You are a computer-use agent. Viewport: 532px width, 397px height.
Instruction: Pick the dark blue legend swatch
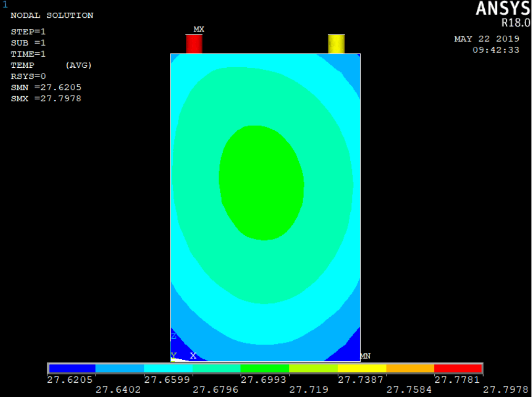pos(72,368)
